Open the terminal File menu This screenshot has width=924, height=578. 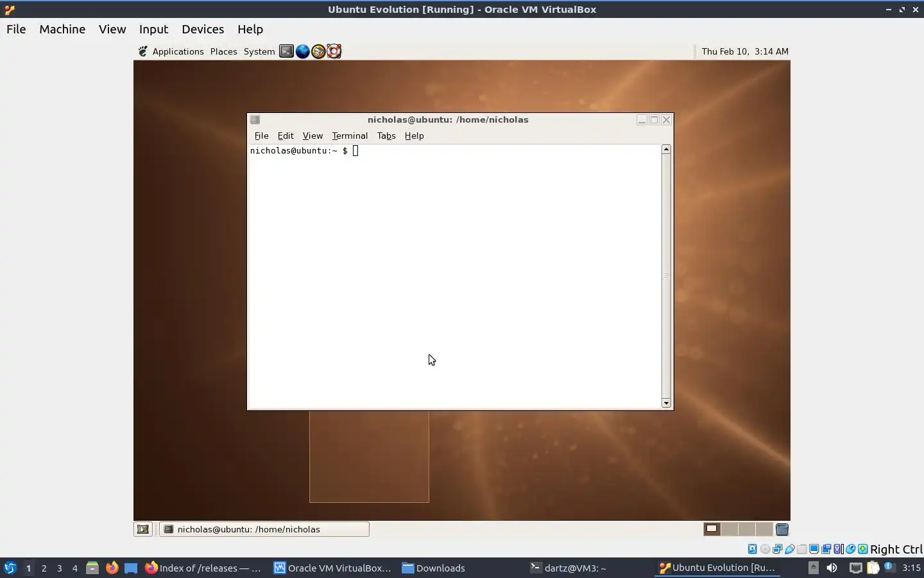[261, 136]
